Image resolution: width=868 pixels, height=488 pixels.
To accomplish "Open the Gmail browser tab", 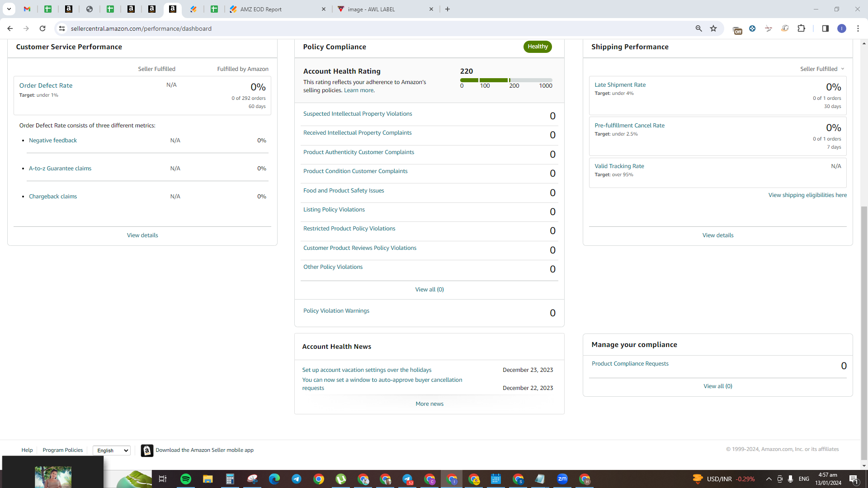I will (x=27, y=9).
